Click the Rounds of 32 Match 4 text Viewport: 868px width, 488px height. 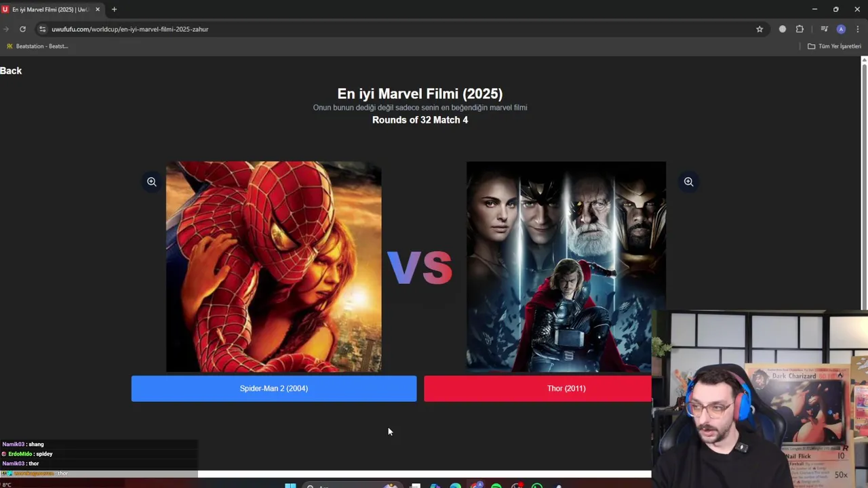[420, 120]
